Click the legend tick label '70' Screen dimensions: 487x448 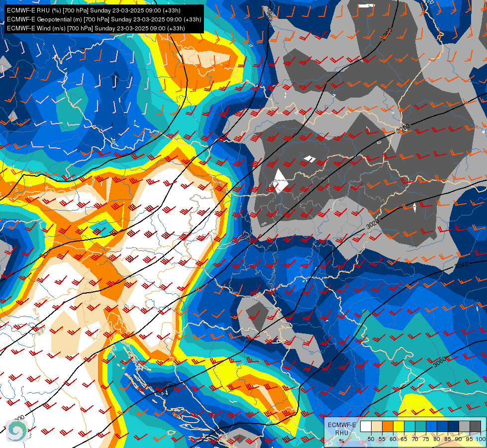coord(415,439)
